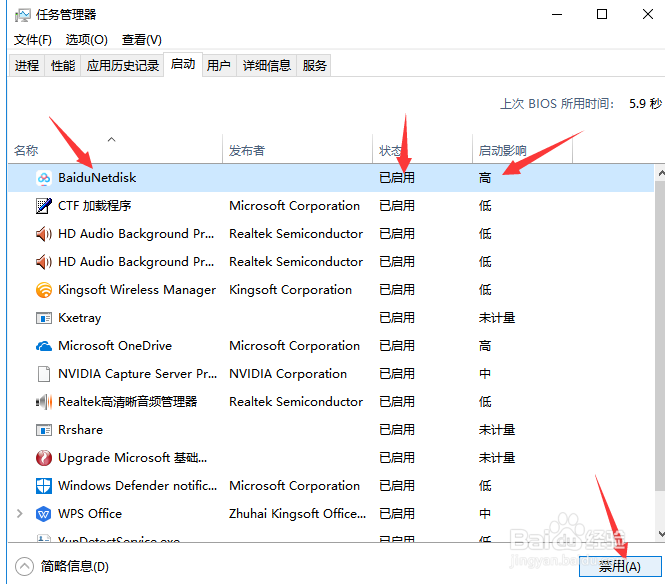Image resolution: width=665 pixels, height=584 pixels.
Task: Select the Realtek高清晰音频管理器 name
Action: click(128, 402)
